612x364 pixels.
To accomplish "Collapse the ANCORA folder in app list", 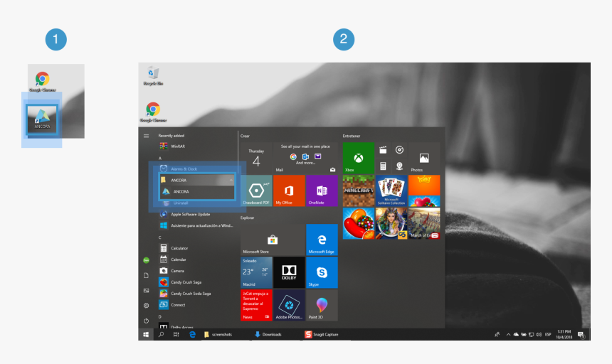I will (x=196, y=180).
